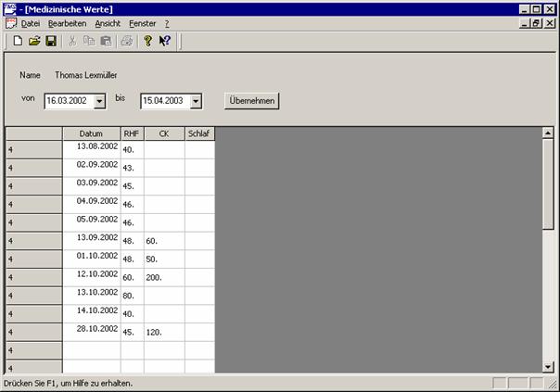Expand the 'bis' date dropdown arrow
560x392 pixels.
coord(196,101)
